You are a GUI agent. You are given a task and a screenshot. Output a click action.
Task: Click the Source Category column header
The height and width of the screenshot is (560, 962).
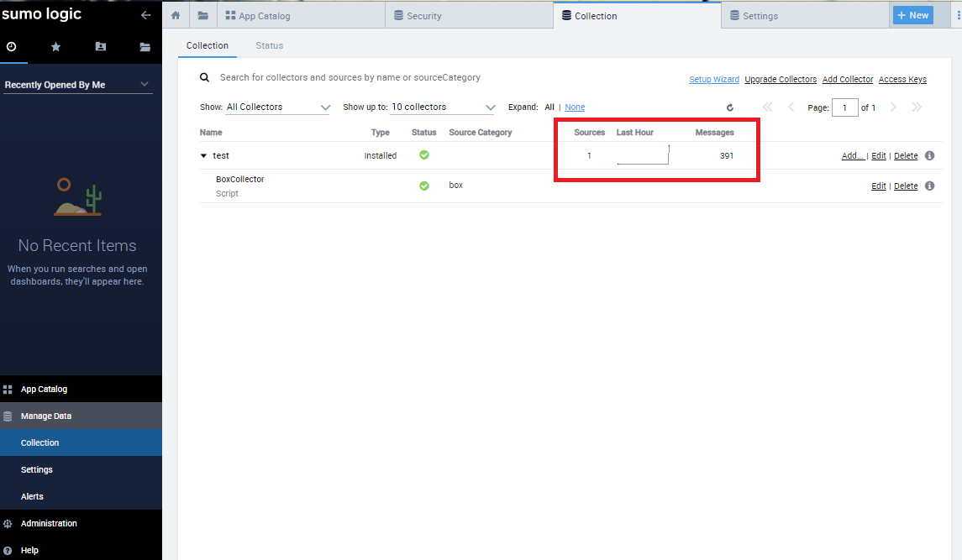click(481, 132)
